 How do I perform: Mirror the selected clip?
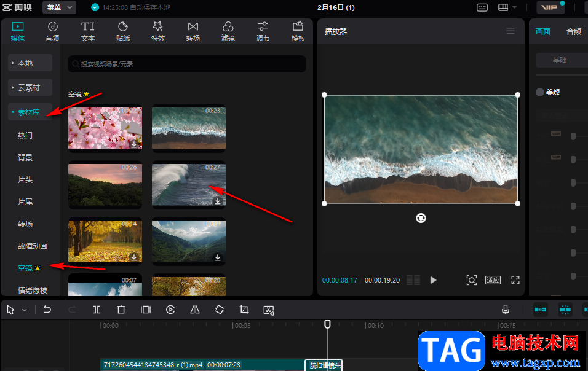(x=195, y=310)
